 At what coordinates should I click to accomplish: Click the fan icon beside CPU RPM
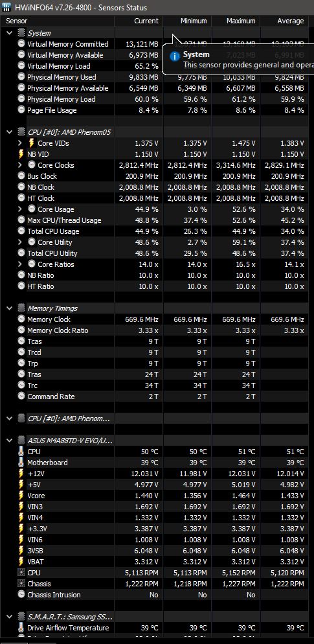click(x=21, y=573)
